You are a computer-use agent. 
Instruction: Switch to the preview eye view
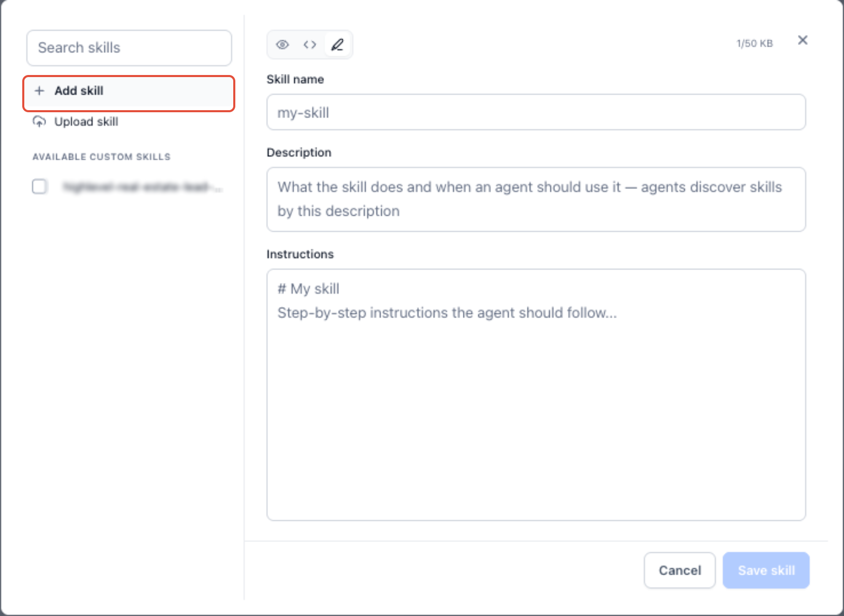282,44
